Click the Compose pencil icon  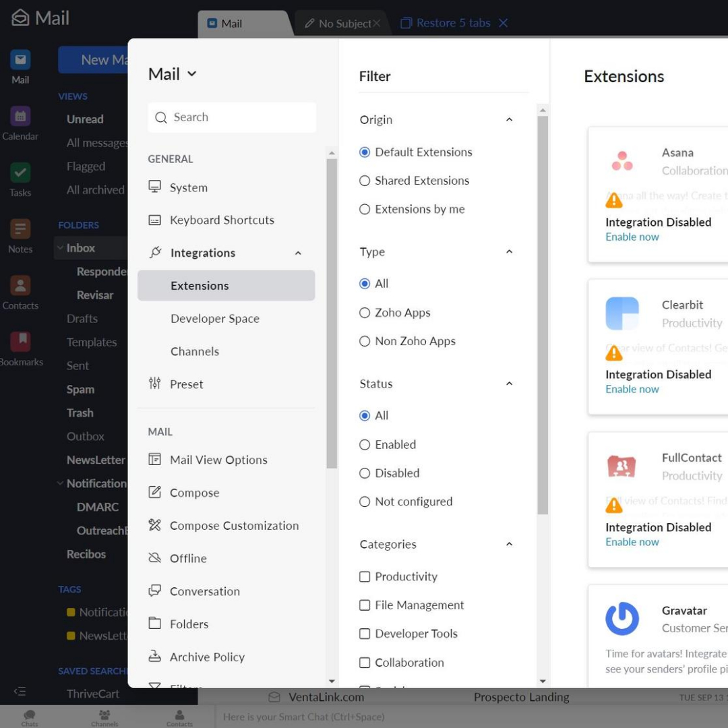(x=154, y=492)
